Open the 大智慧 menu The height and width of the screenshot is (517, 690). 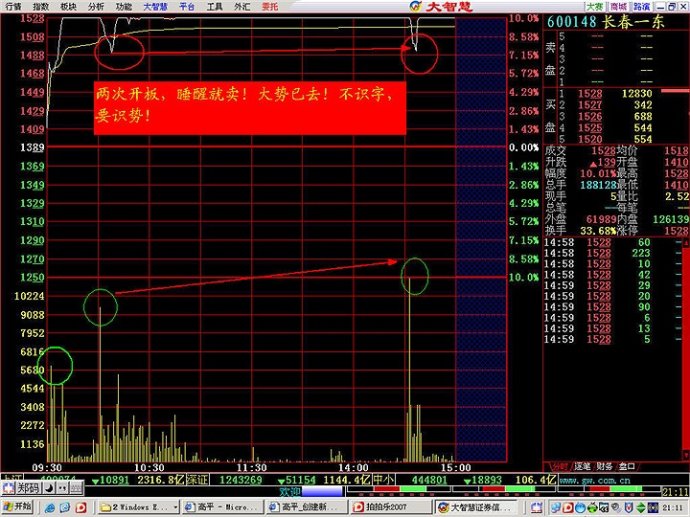(x=155, y=6)
